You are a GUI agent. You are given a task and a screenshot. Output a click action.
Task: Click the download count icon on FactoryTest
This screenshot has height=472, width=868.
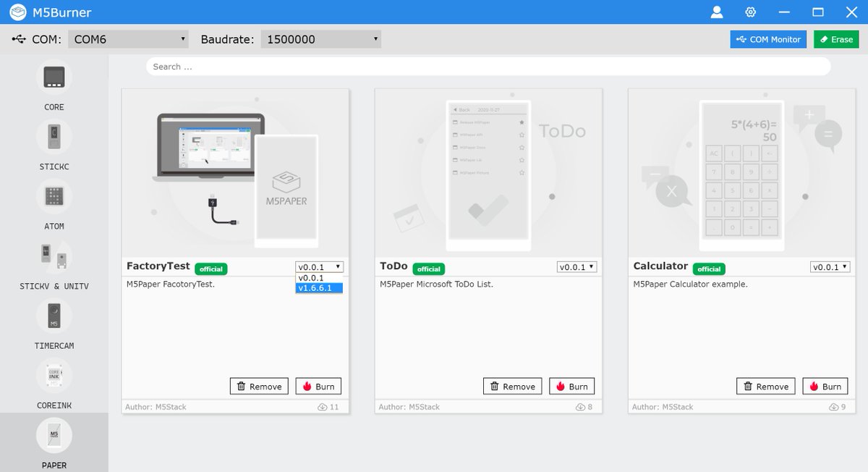(323, 407)
